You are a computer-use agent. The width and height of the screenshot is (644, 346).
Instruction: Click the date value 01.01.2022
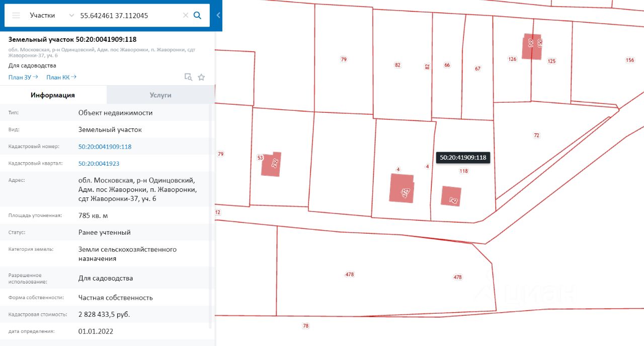pos(96,331)
